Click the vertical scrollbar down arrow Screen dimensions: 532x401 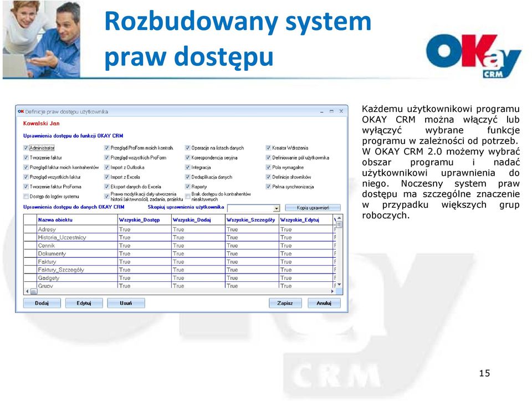[339, 285]
